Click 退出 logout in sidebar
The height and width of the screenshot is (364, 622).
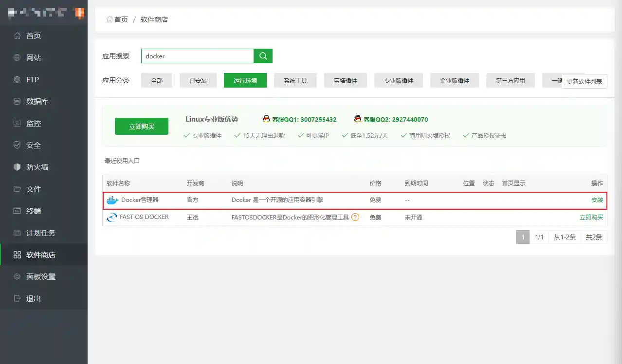33,298
